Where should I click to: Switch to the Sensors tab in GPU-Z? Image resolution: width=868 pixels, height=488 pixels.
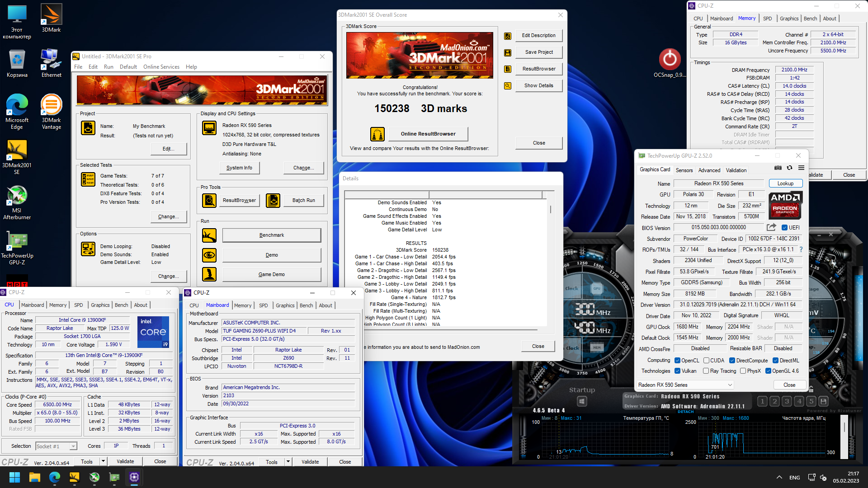[x=684, y=170]
